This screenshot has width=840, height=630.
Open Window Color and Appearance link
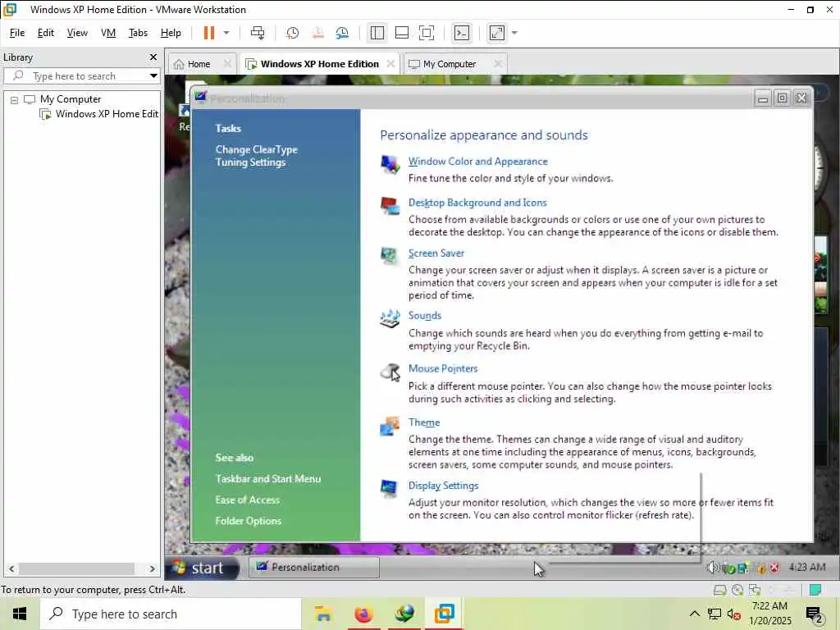coord(478,162)
